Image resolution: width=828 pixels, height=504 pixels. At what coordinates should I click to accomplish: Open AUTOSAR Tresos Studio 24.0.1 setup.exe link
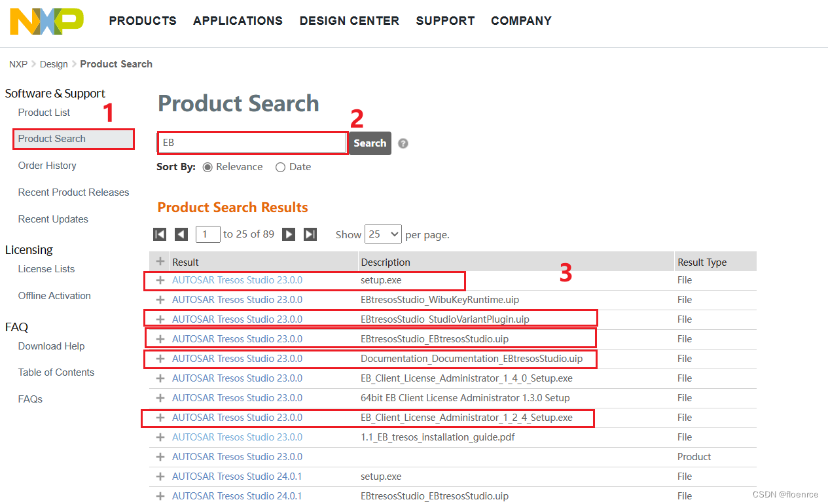(237, 477)
